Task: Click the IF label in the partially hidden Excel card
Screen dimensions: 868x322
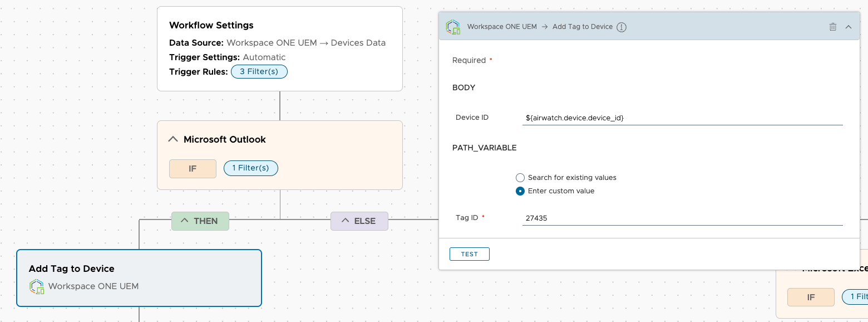Action: tap(811, 297)
